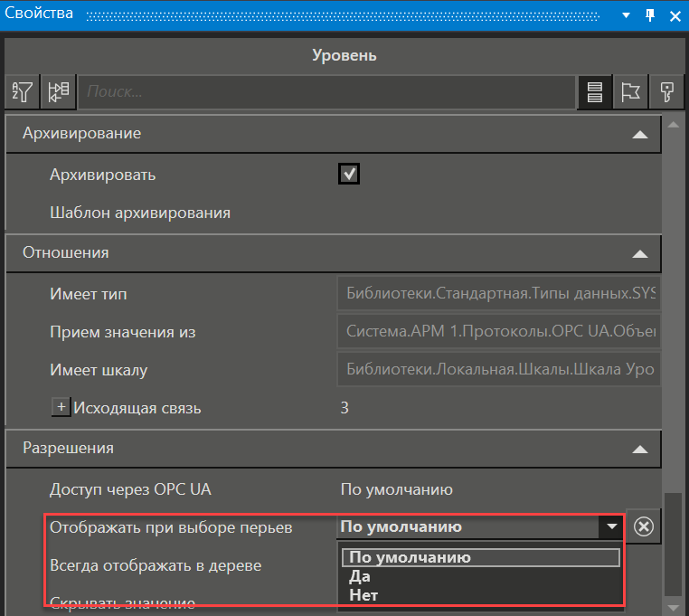Toggle the Архивировать checkbox
Screen dimensions: 689x616
point(349,174)
